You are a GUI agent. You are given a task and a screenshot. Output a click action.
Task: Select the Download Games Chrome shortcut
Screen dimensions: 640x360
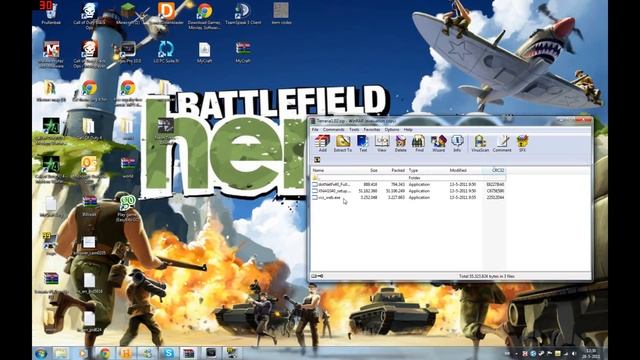pyautogui.click(x=204, y=16)
